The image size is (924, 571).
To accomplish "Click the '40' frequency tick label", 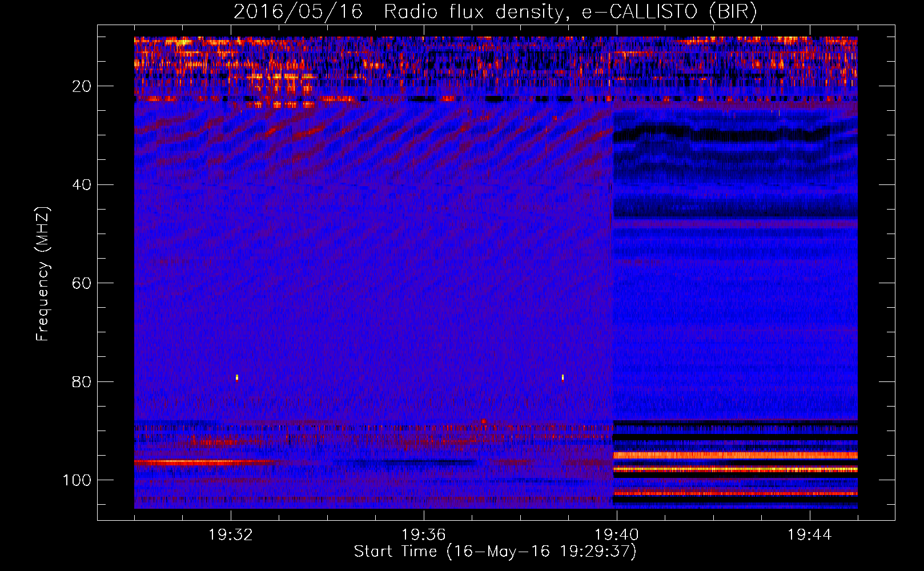I will pos(82,184).
